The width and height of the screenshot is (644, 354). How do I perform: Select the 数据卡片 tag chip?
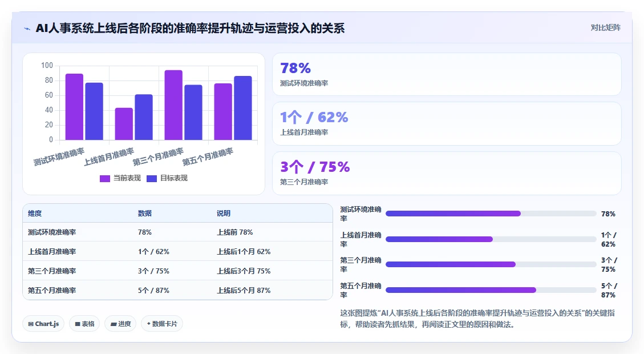point(162,324)
